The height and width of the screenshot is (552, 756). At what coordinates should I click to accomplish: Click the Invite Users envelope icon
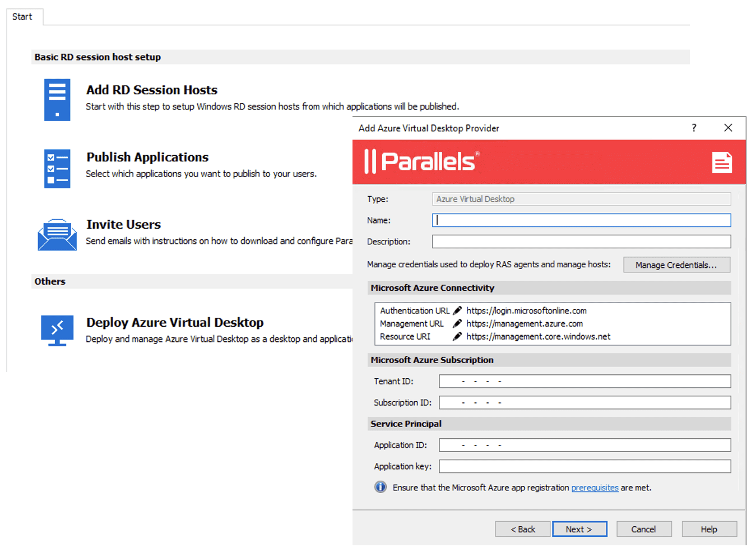point(57,235)
